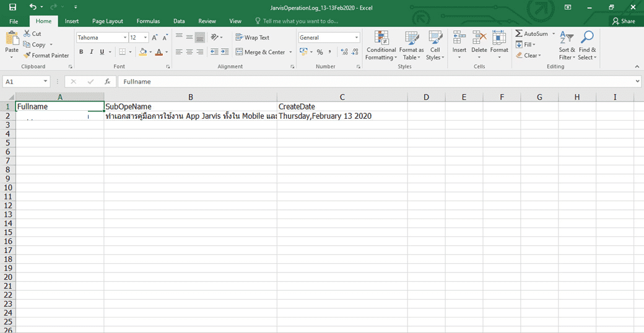Click the Save icon in quick access toolbar
This screenshot has height=333, width=644.
click(x=13, y=7)
